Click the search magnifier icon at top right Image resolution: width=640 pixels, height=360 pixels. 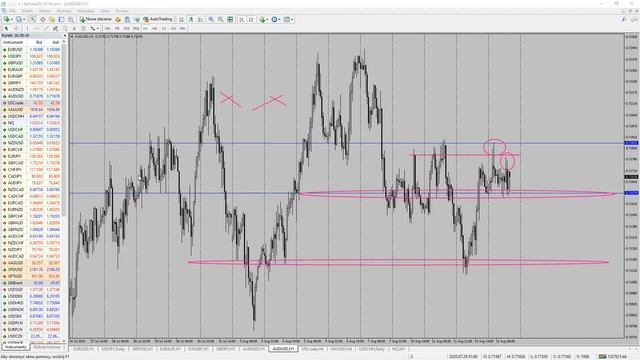pyautogui.click(x=624, y=19)
